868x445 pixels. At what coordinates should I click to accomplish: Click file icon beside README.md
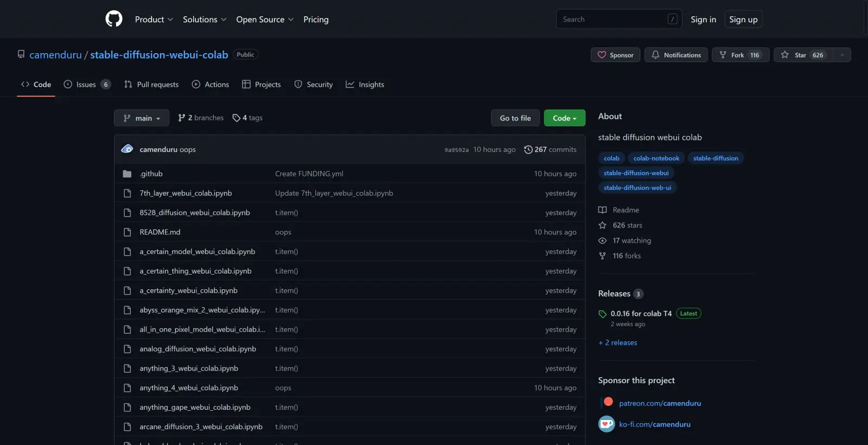[127, 232]
